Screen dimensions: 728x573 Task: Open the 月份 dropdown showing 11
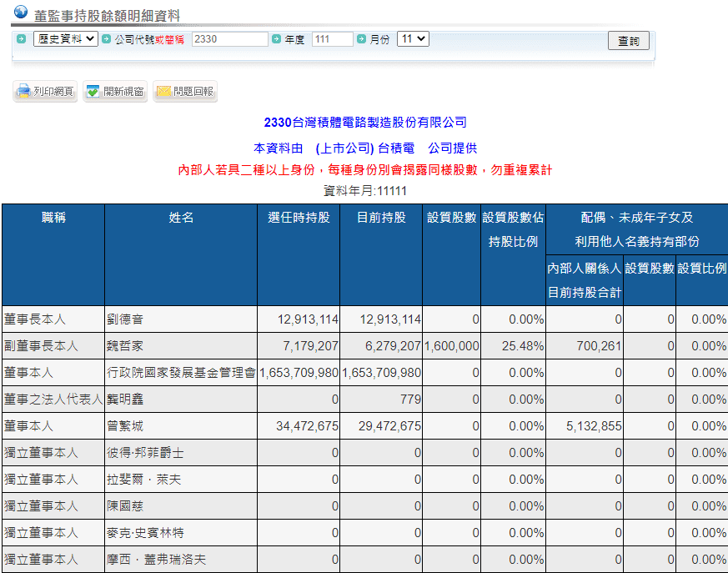click(x=413, y=39)
